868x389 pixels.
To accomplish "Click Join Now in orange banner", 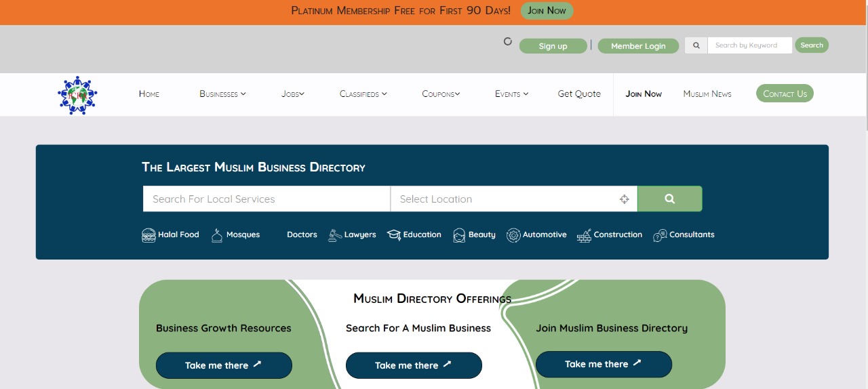I will coord(547,11).
